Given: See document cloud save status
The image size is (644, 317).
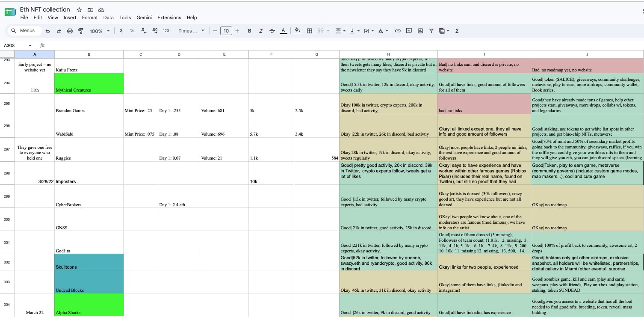Looking at the screenshot, I should (x=101, y=10).
